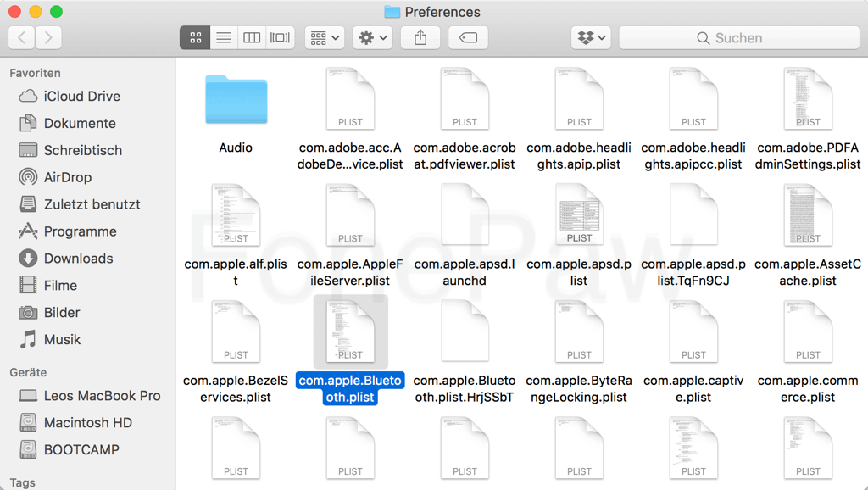Go back with the back arrow
This screenshot has width=868, height=490.
pyautogui.click(x=21, y=37)
